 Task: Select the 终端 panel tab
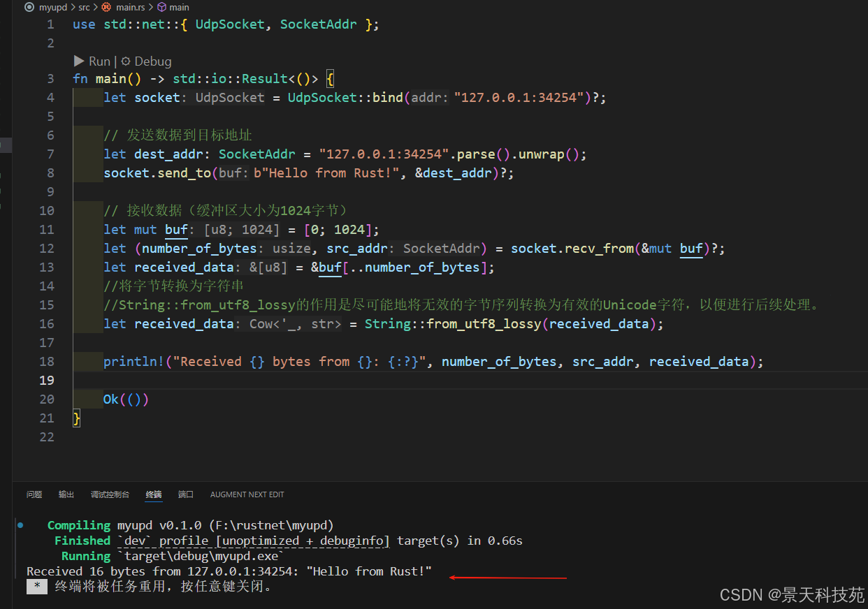tap(154, 494)
